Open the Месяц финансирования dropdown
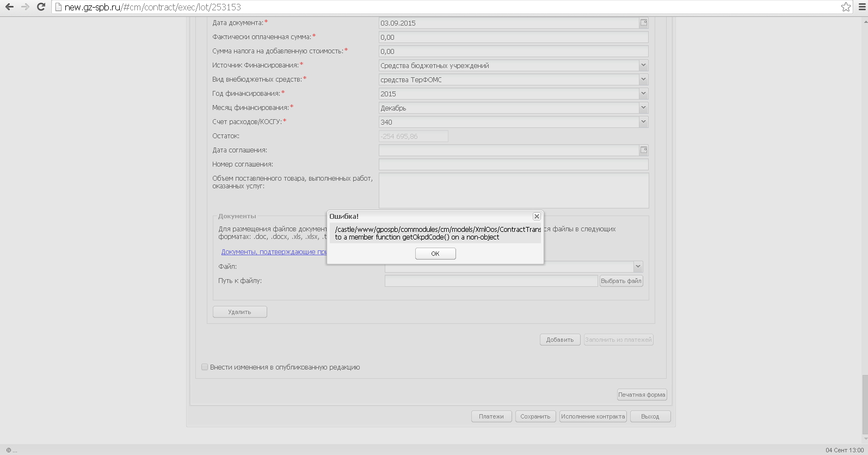This screenshot has width=868, height=455. (x=643, y=108)
